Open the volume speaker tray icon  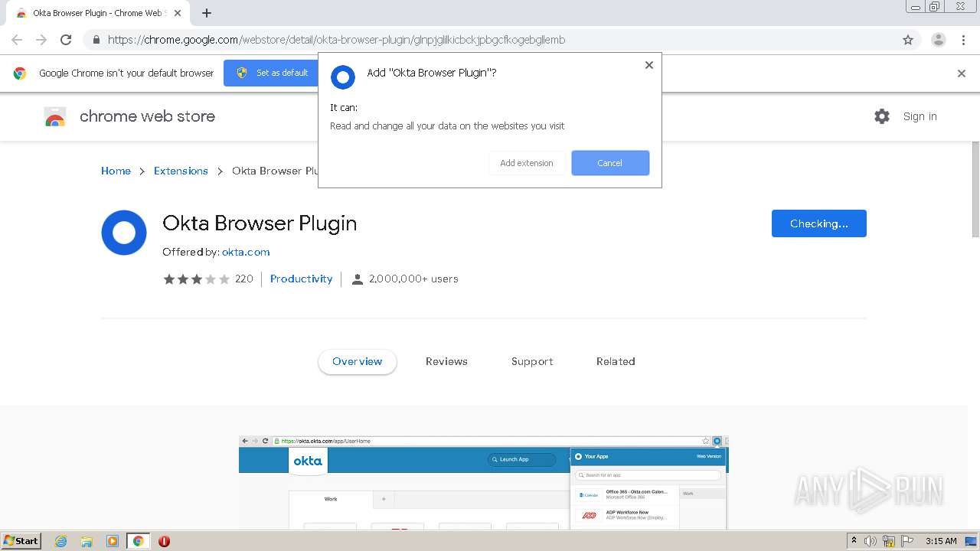871,541
